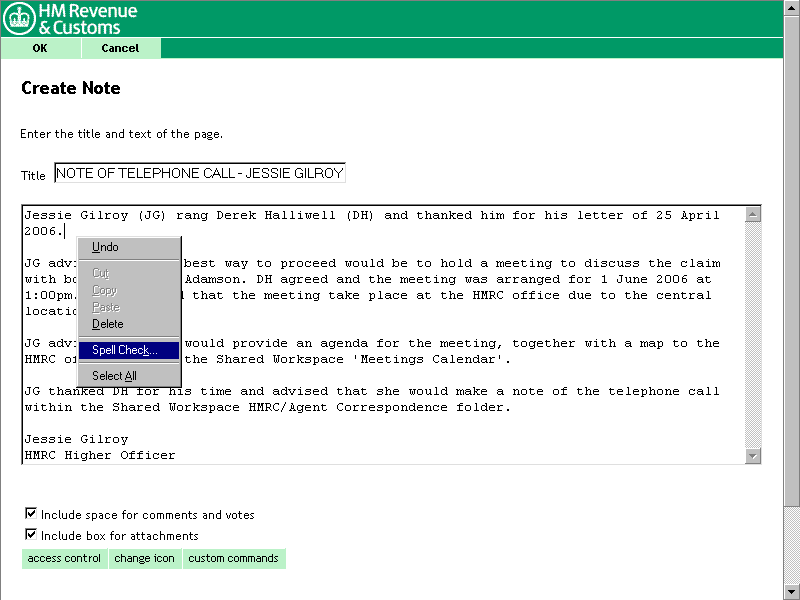
Task: Uncheck Include box for attachments
Action: point(30,535)
